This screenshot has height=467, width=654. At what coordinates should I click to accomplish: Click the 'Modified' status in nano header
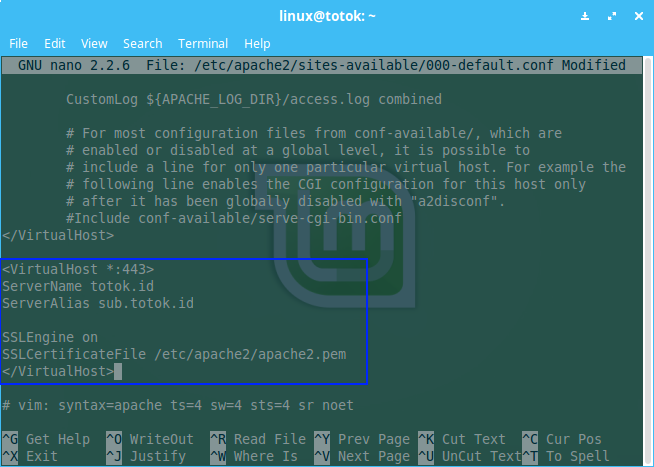tap(594, 65)
